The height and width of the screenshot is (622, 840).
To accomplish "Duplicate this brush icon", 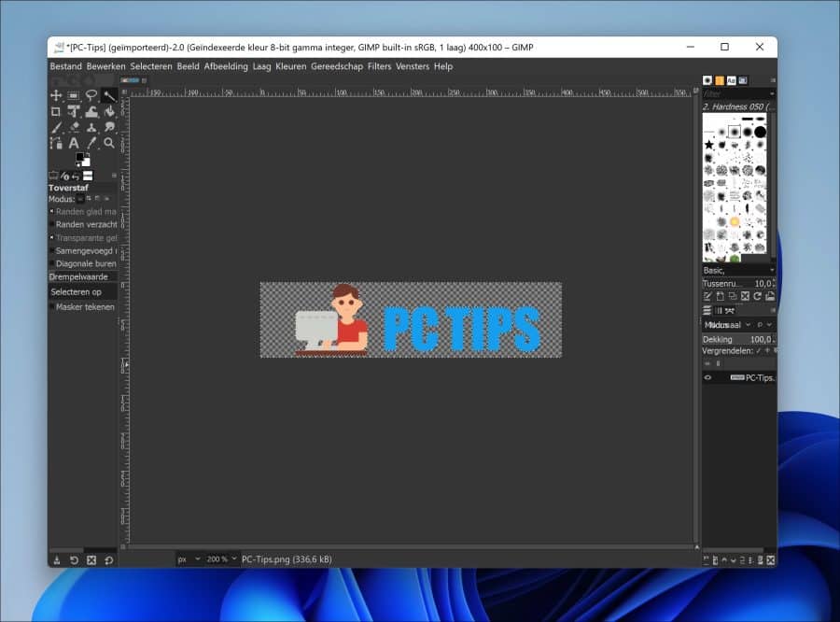I will tap(733, 296).
